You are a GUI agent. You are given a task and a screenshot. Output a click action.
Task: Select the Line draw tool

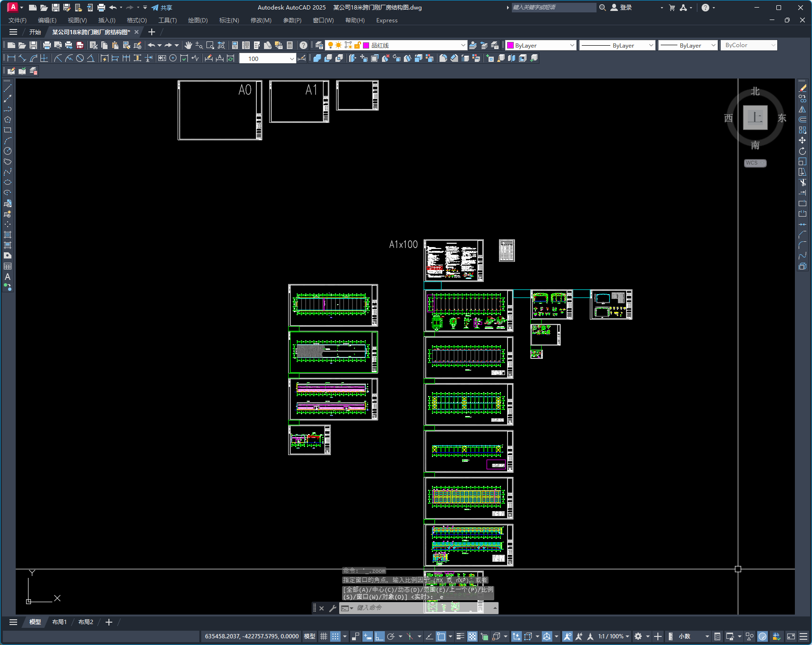click(x=8, y=88)
